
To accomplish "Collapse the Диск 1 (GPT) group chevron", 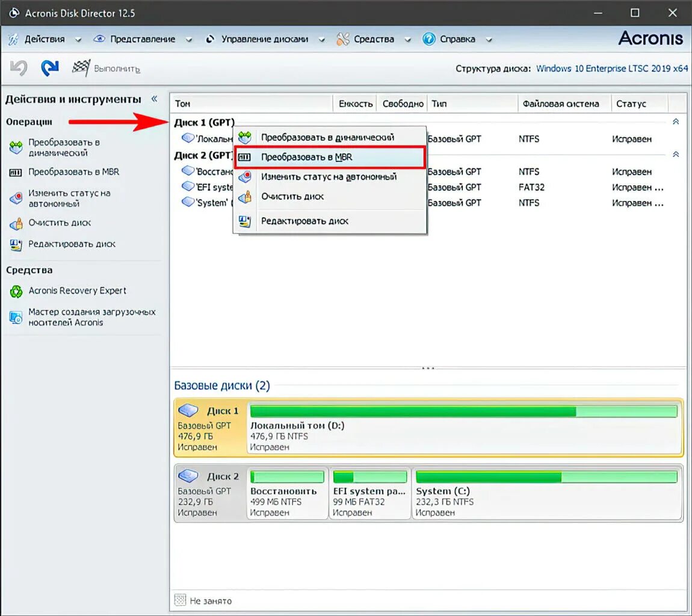I will click(x=676, y=122).
